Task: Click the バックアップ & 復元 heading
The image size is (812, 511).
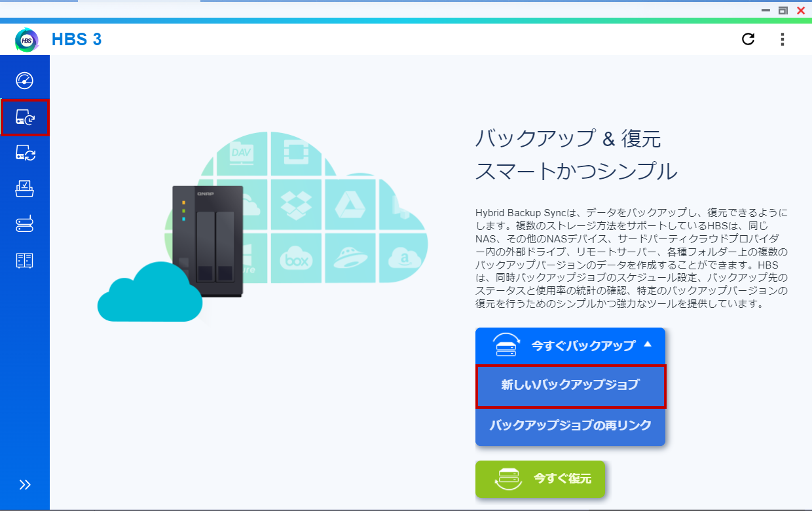Action: coord(568,139)
